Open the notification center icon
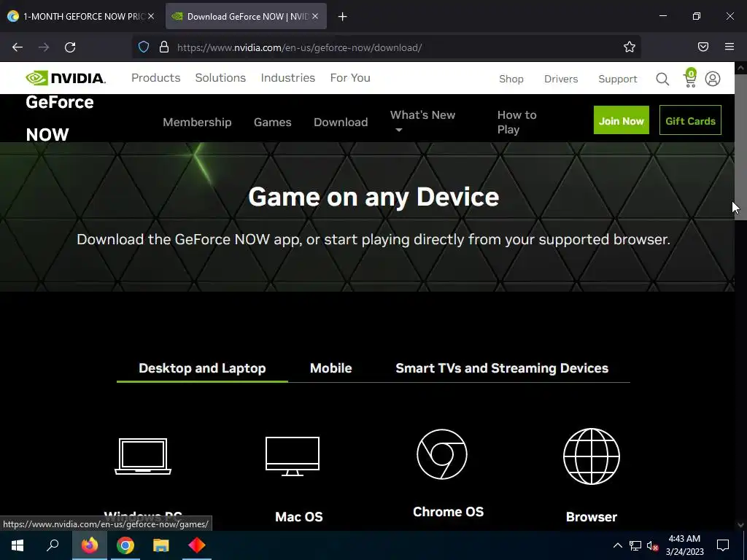747x560 pixels. (x=723, y=545)
